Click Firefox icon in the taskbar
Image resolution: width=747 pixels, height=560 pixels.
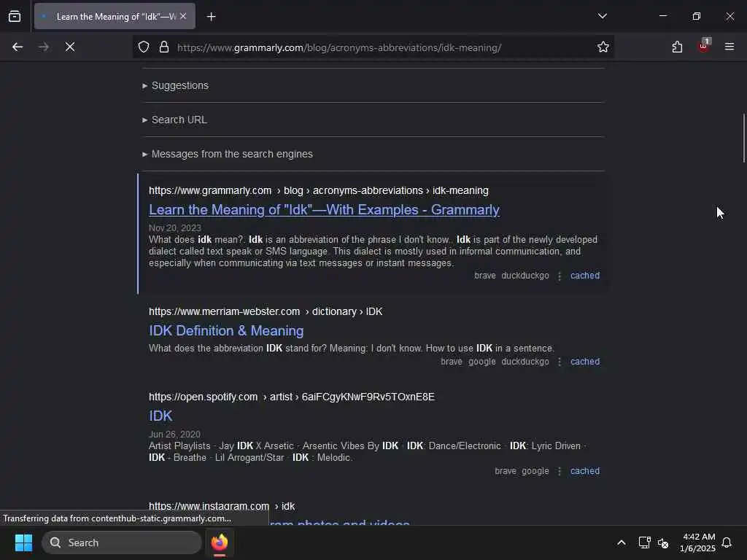click(x=220, y=542)
